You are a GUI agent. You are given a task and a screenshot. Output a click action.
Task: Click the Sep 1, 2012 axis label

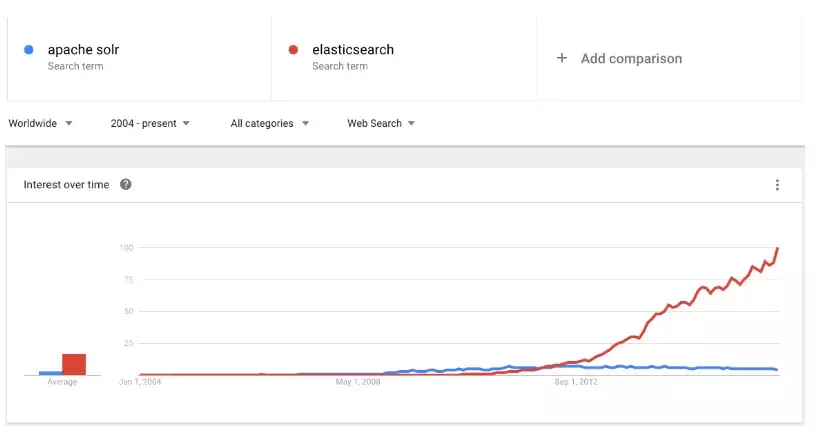point(576,382)
